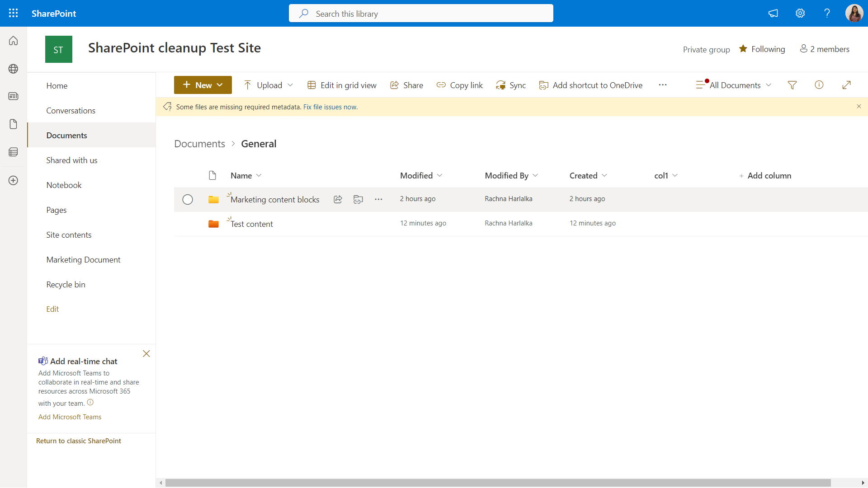The width and height of the screenshot is (868, 488).
Task: Open the megaphone feedback icon in header
Action: pos(773,13)
